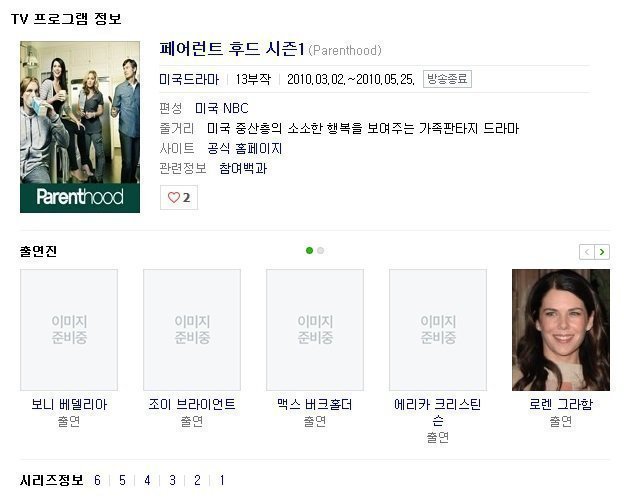Viewport: 624px width, 502px height.
Task: Open the Parenthood poster image
Action: pos(80,127)
